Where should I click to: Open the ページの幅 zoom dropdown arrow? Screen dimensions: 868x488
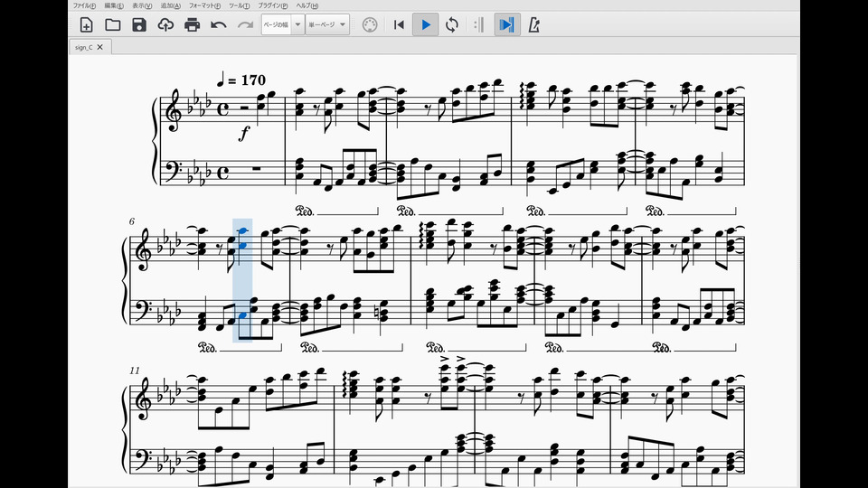point(297,25)
